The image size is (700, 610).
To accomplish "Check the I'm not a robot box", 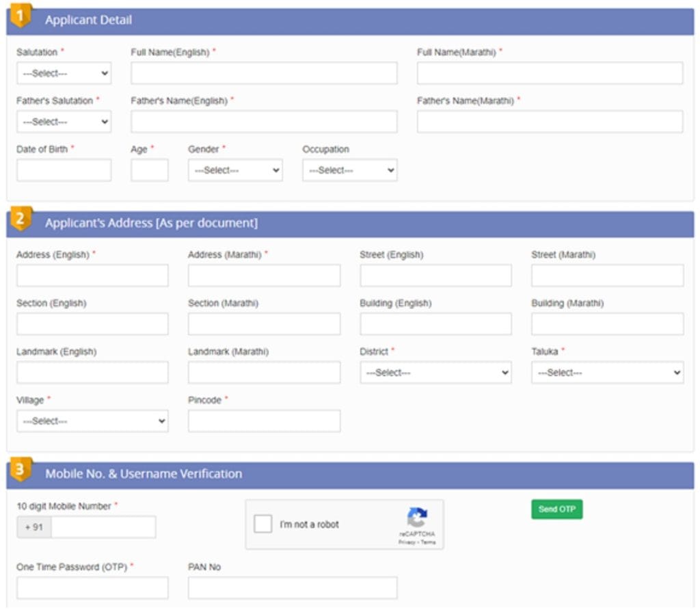I will click(262, 525).
